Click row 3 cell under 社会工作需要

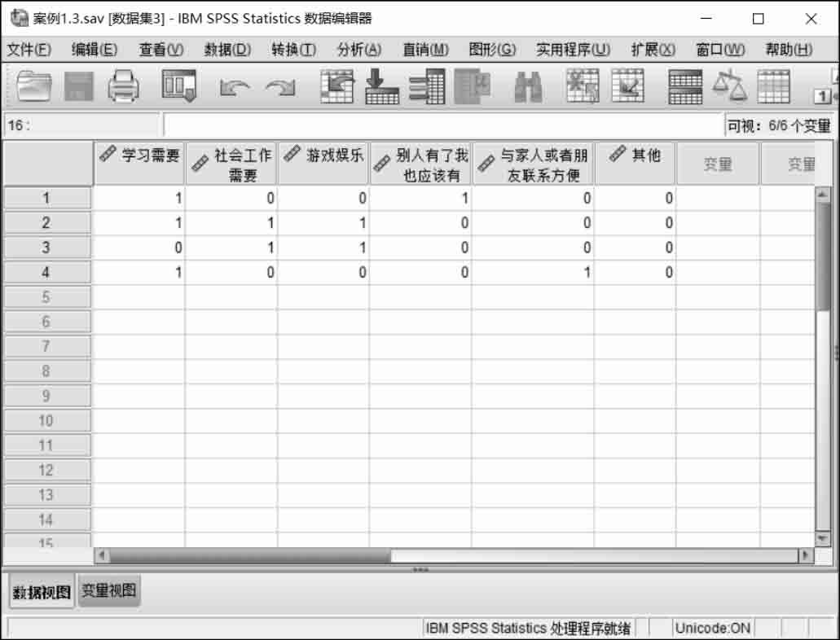(231, 248)
